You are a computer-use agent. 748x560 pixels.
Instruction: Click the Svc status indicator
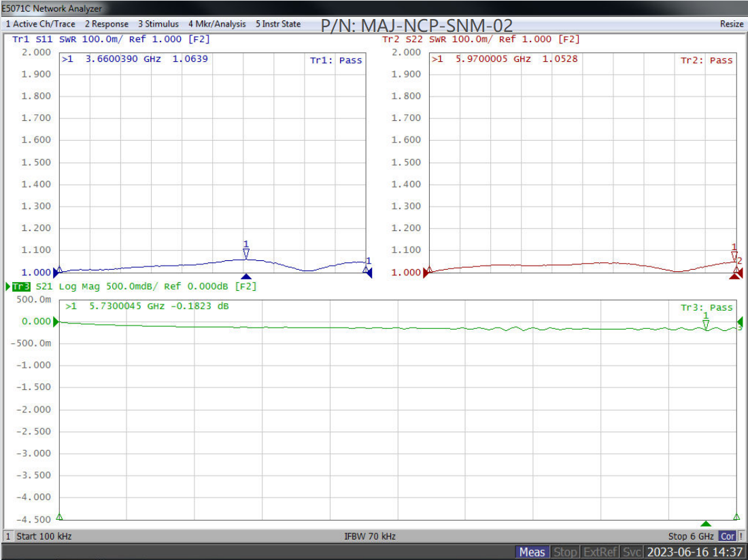point(632,552)
